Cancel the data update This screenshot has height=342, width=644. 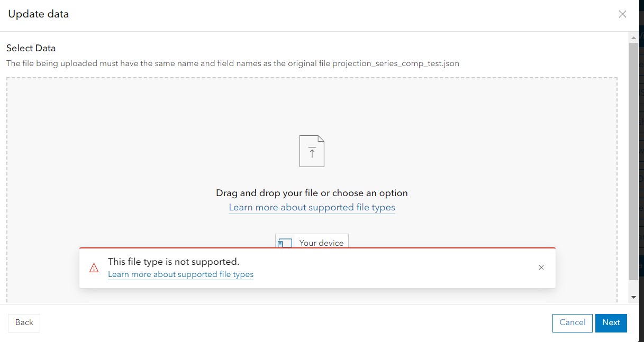572,322
